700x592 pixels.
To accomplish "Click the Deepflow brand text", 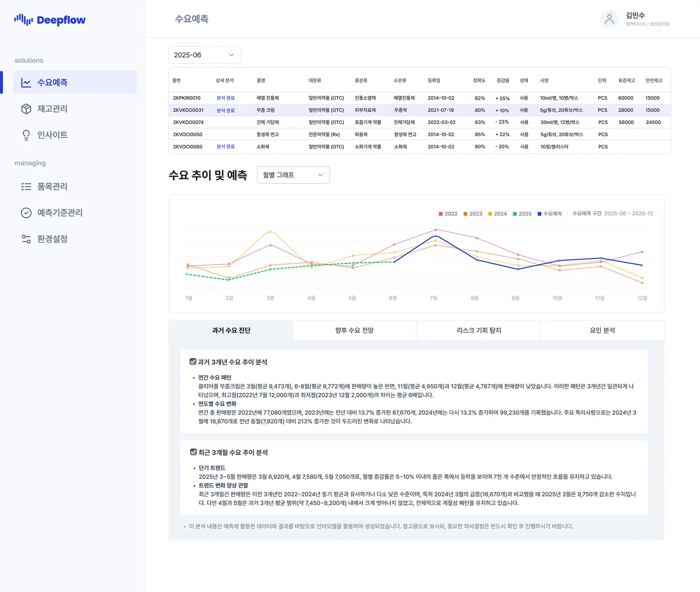I will [61, 20].
